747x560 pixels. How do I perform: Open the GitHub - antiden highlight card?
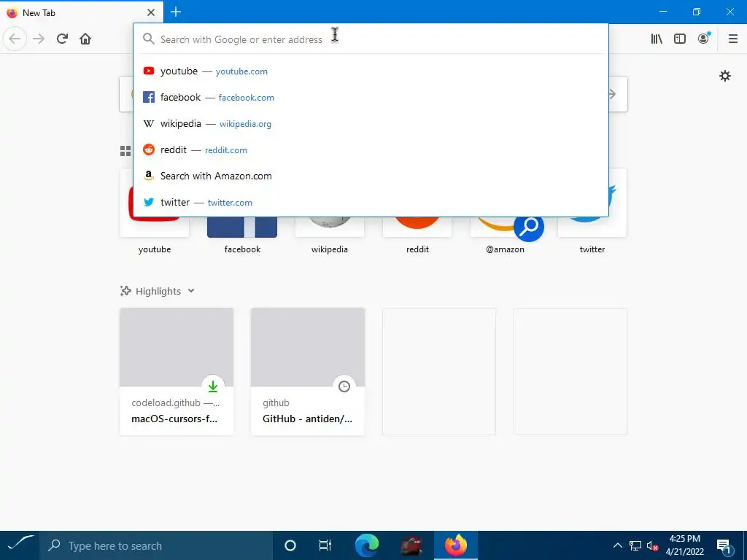(x=308, y=371)
